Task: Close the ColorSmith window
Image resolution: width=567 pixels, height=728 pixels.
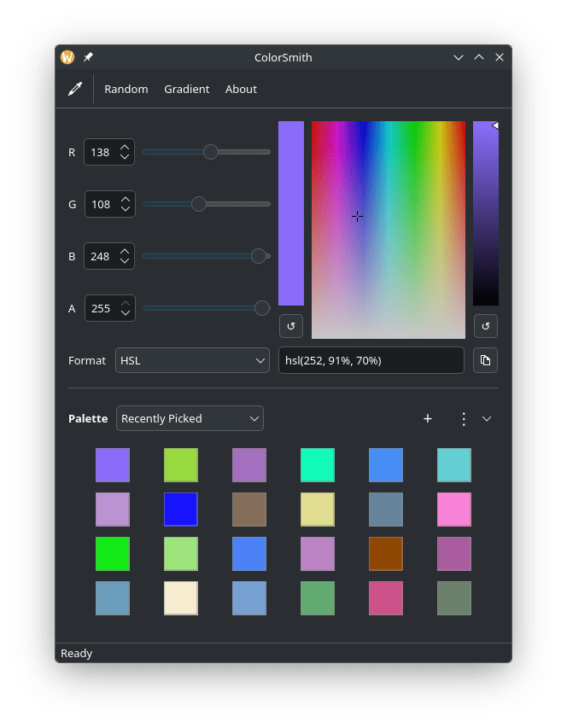Action: 500,57
